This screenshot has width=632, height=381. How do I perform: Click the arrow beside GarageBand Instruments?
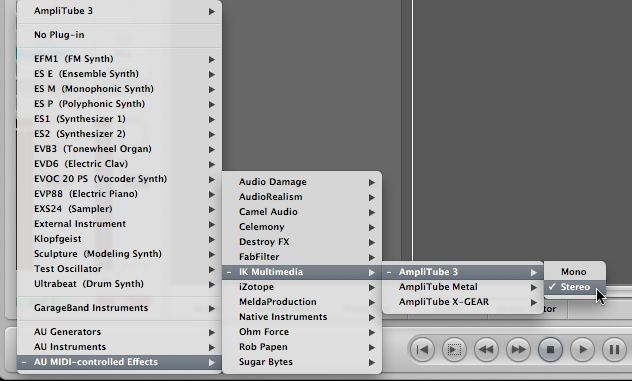pos(212,308)
